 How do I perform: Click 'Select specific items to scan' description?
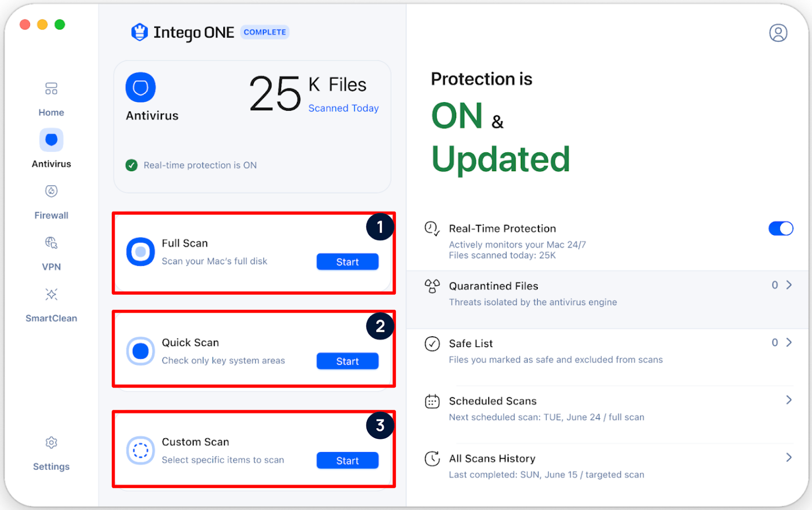click(x=223, y=460)
